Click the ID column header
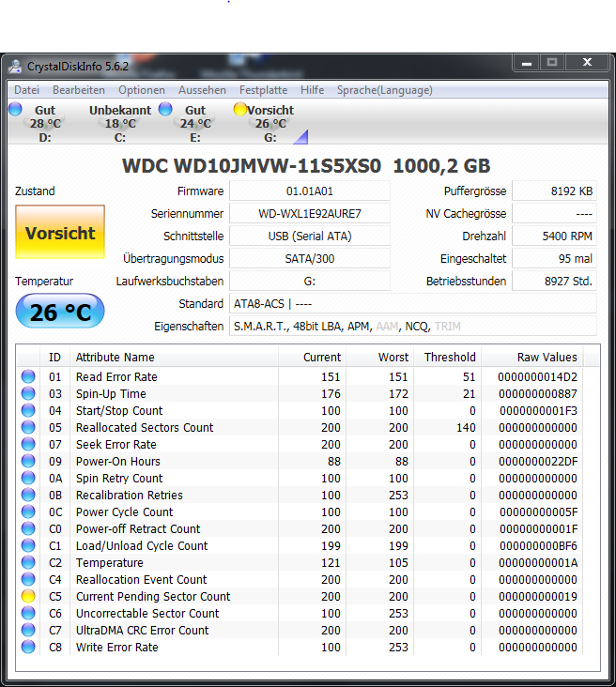616x687 pixels. (54, 357)
